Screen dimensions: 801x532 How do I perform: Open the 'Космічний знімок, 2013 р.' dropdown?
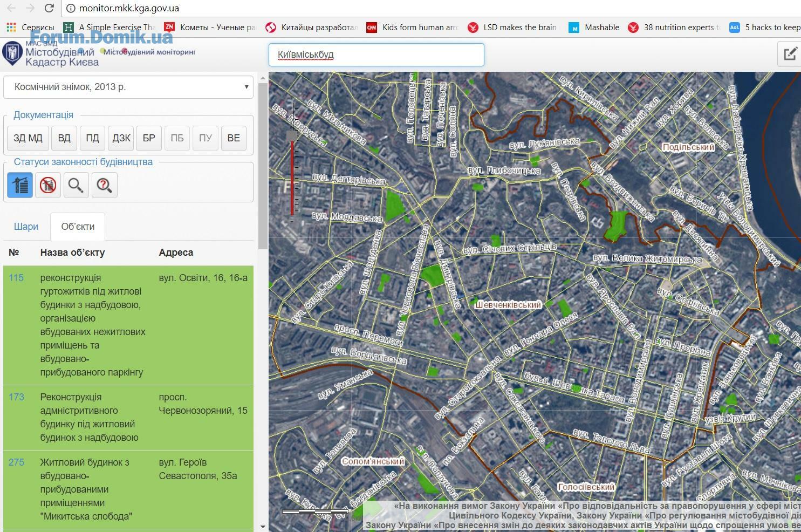coord(128,87)
